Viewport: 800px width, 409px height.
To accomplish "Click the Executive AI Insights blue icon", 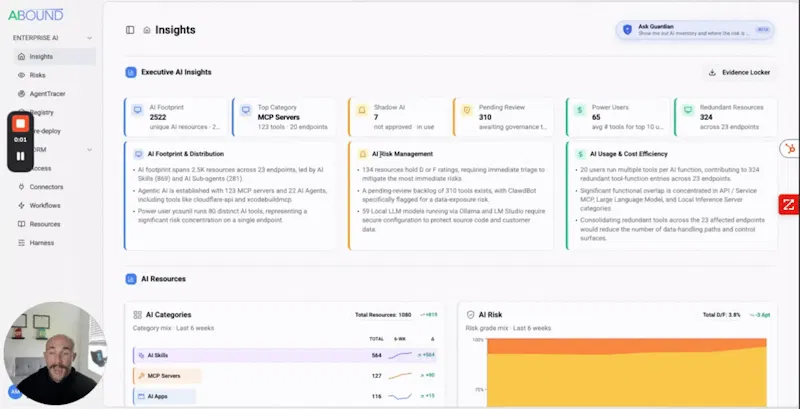I will tap(131, 72).
